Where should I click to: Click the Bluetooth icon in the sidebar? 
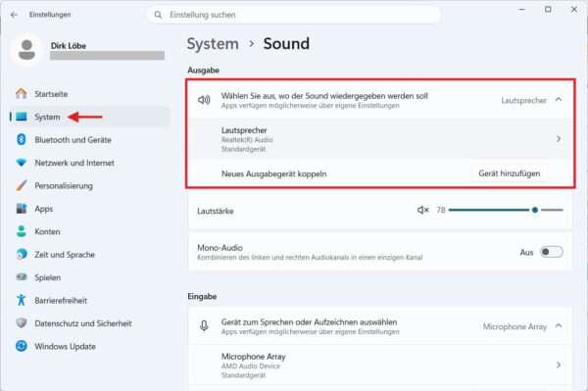[x=22, y=139]
